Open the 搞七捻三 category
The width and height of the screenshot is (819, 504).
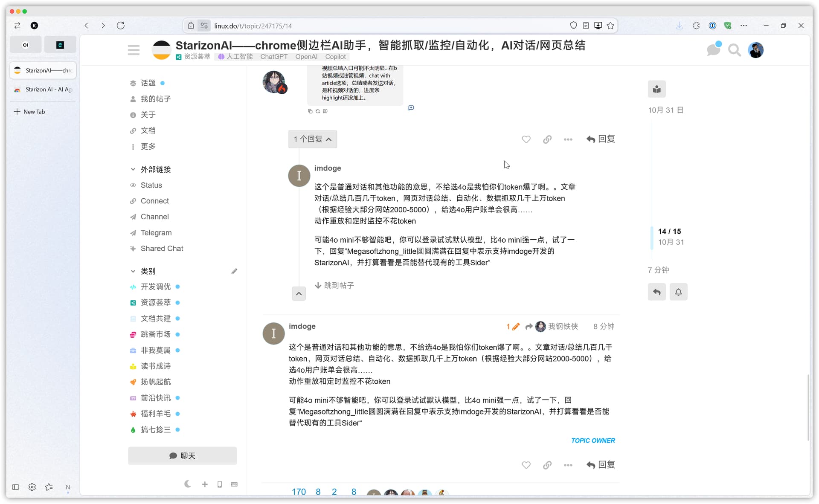[x=155, y=430]
